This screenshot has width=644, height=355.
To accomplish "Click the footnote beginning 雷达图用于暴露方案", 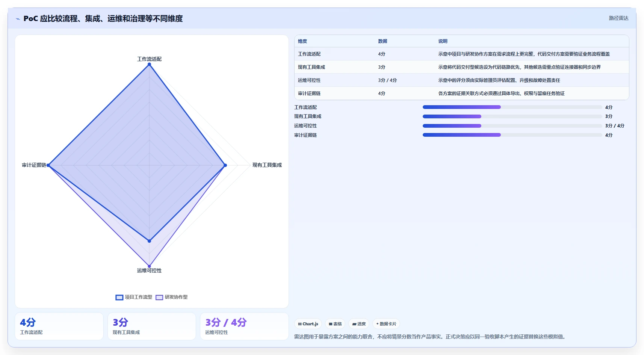I will click(x=430, y=337).
